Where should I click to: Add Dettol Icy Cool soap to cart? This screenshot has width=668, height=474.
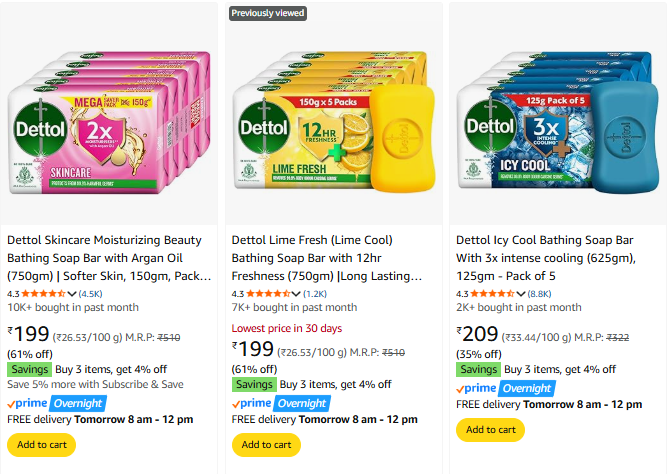point(490,430)
